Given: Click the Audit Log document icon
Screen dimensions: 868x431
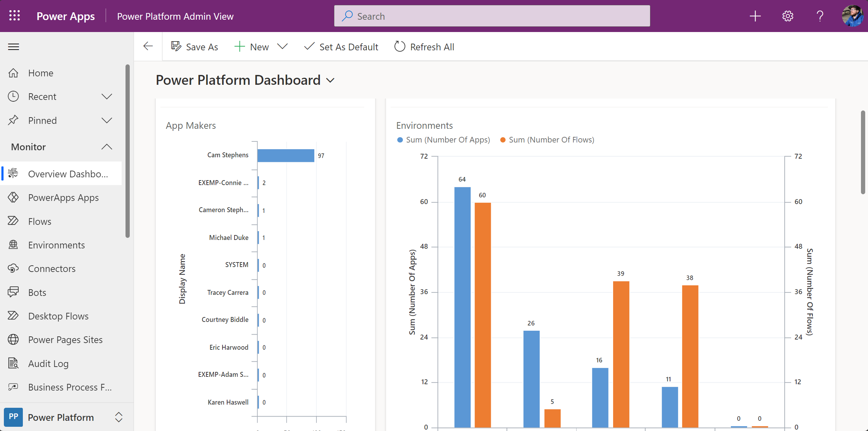Looking at the screenshot, I should pos(13,363).
